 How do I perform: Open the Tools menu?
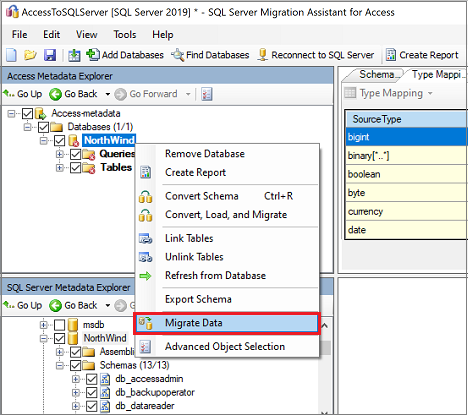click(x=125, y=34)
